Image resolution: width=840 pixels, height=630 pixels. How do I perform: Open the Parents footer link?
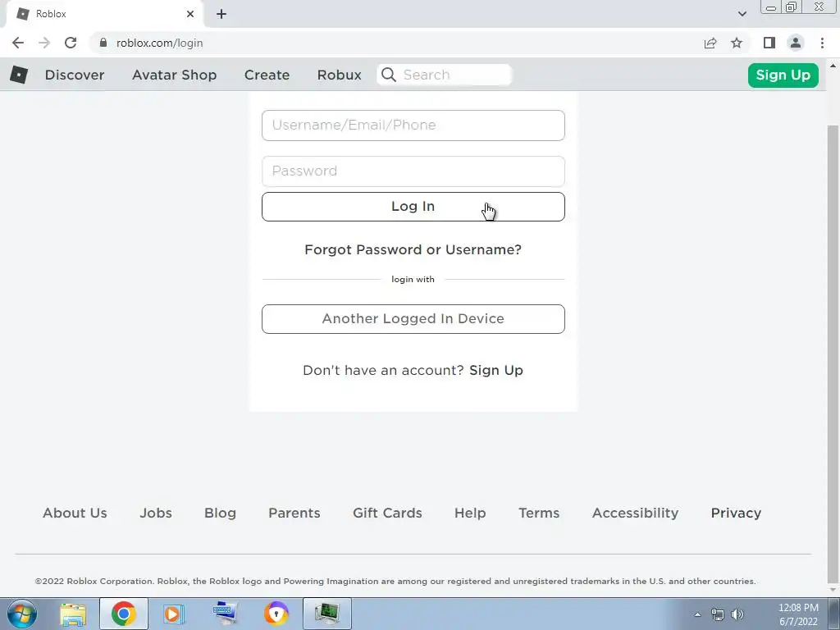coord(294,513)
